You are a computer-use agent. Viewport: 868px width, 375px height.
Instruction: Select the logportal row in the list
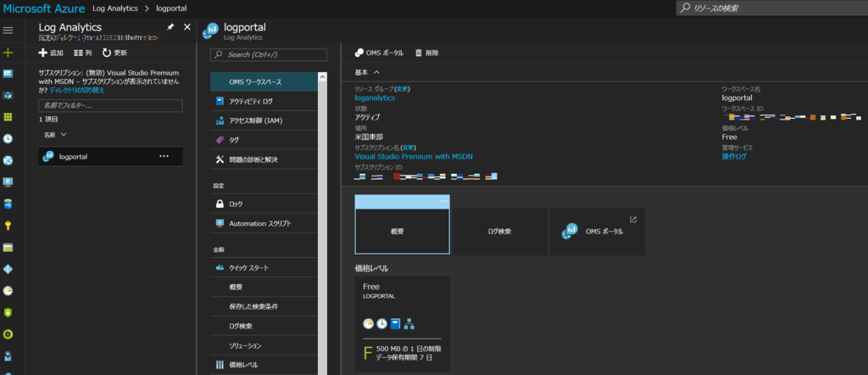point(110,156)
